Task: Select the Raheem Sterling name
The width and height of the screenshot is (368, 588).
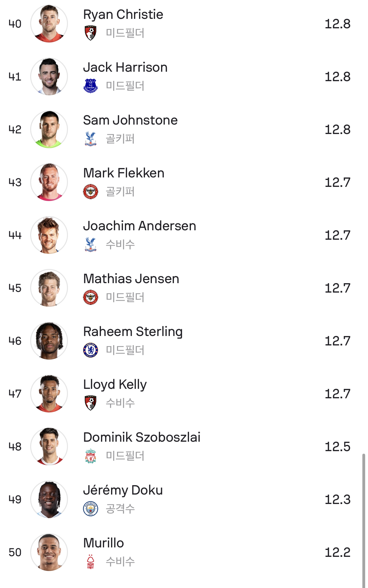Action: point(133,332)
